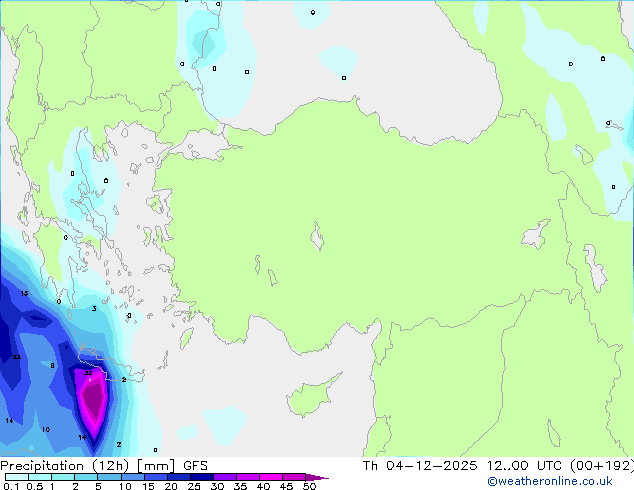
Task: Pick the 1–2 mm legend color swatch
Action: (x=63, y=477)
